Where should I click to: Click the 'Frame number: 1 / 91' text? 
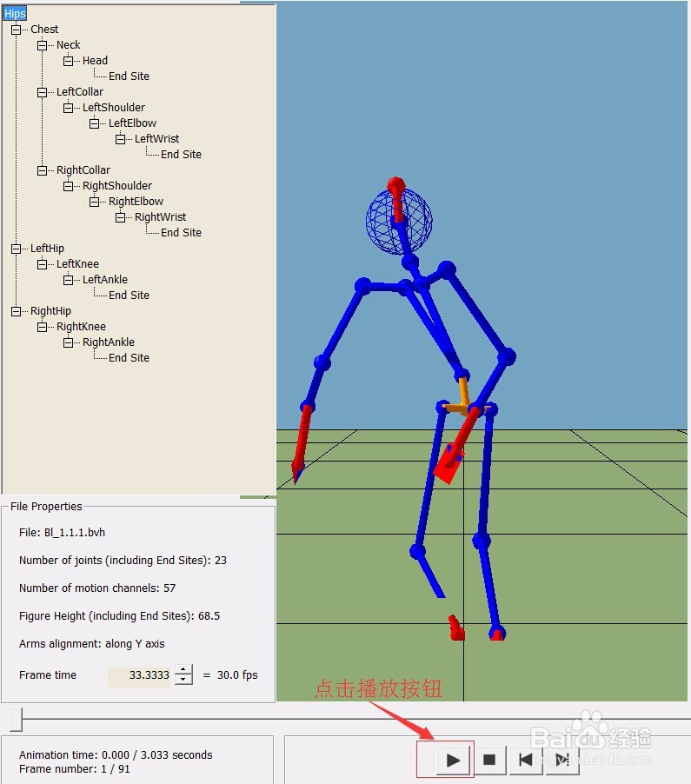click(x=75, y=769)
